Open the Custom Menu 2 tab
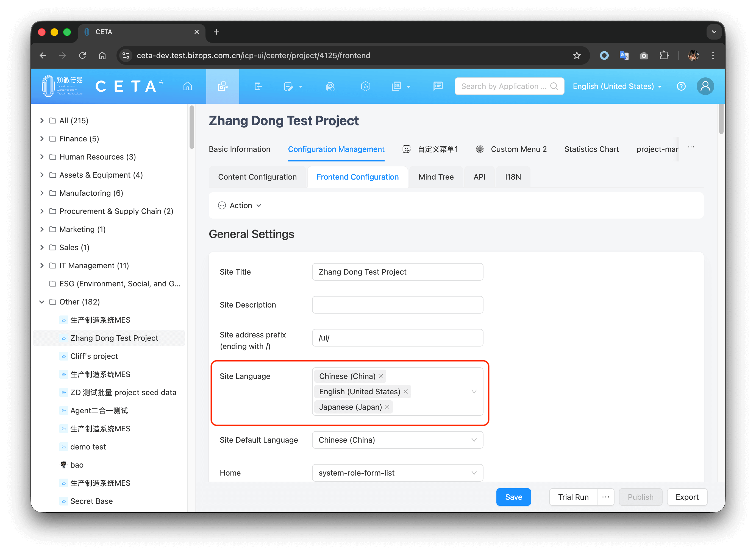 [511, 149]
